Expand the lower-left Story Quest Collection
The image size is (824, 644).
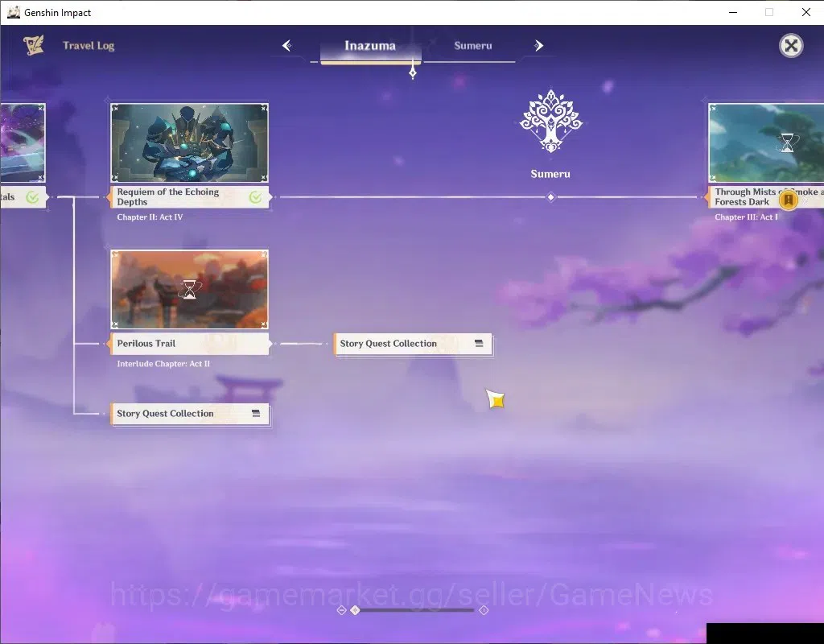[190, 414]
